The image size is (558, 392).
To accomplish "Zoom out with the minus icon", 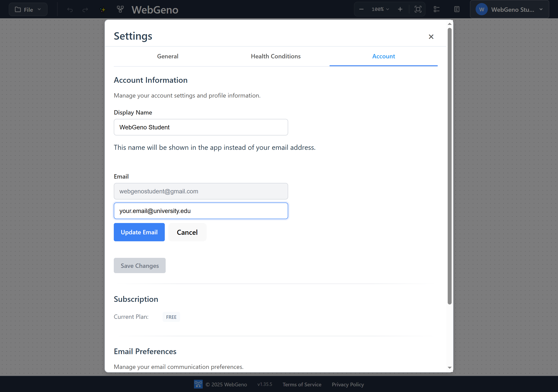I will pyautogui.click(x=361, y=9).
